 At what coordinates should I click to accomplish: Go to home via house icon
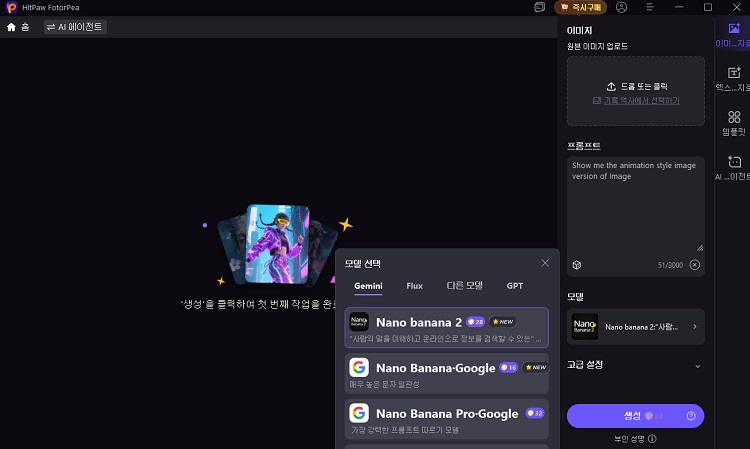click(11, 27)
